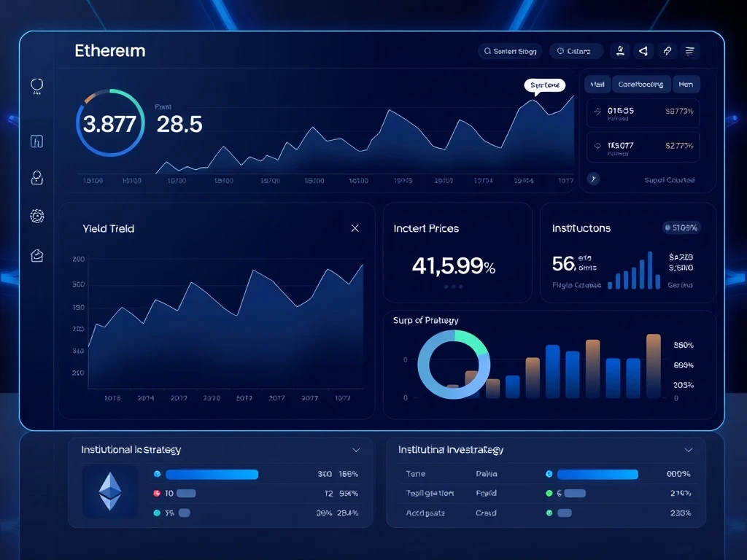This screenshot has height=560, width=747.
Task: Collapse the Institutional Ic Strategy panel chevron
Action: [355, 450]
